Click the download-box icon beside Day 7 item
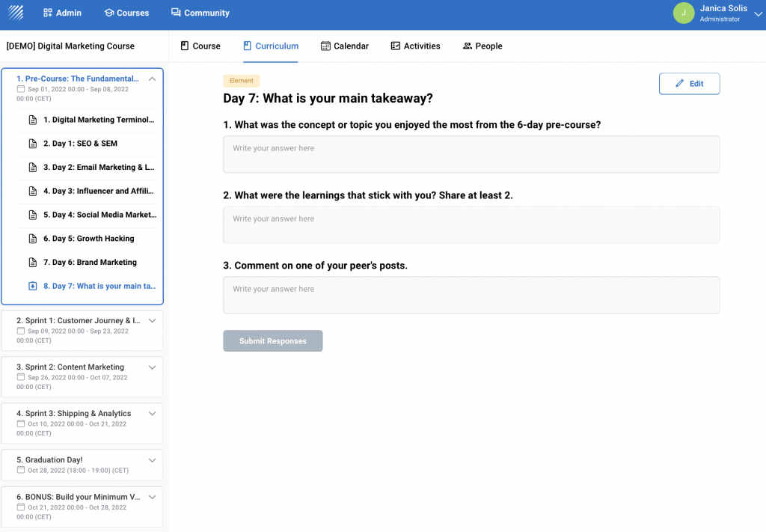This screenshot has height=532, width=766. tap(33, 287)
